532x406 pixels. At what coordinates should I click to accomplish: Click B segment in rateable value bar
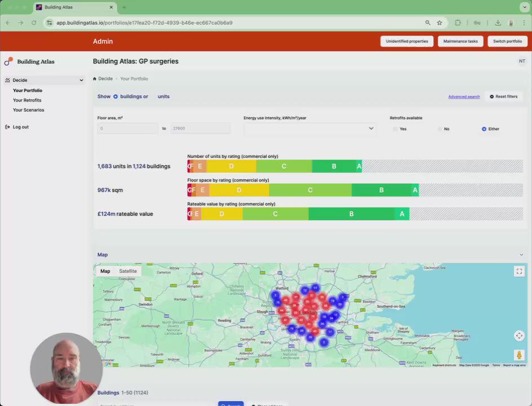click(352, 214)
